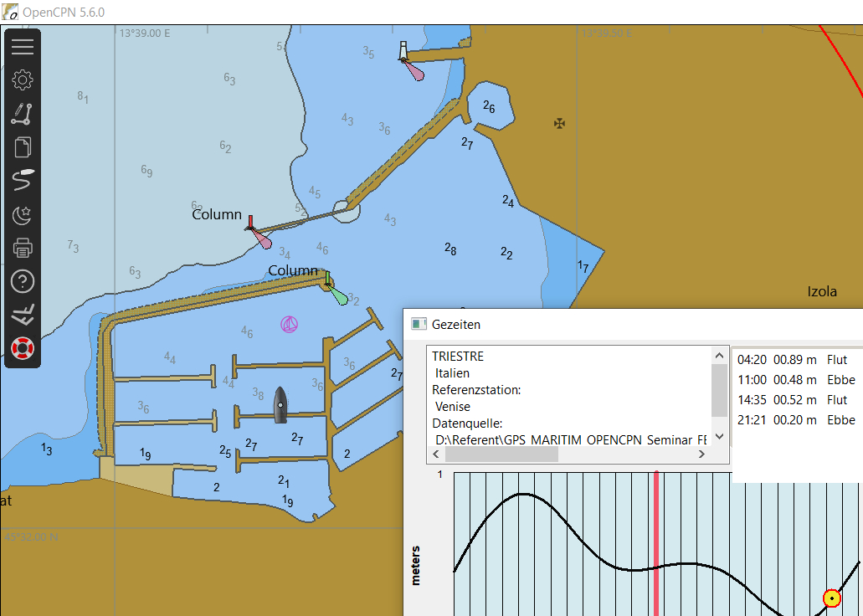The height and width of the screenshot is (616, 863).
Task: Click the Izola place name on chart
Action: 822,292
